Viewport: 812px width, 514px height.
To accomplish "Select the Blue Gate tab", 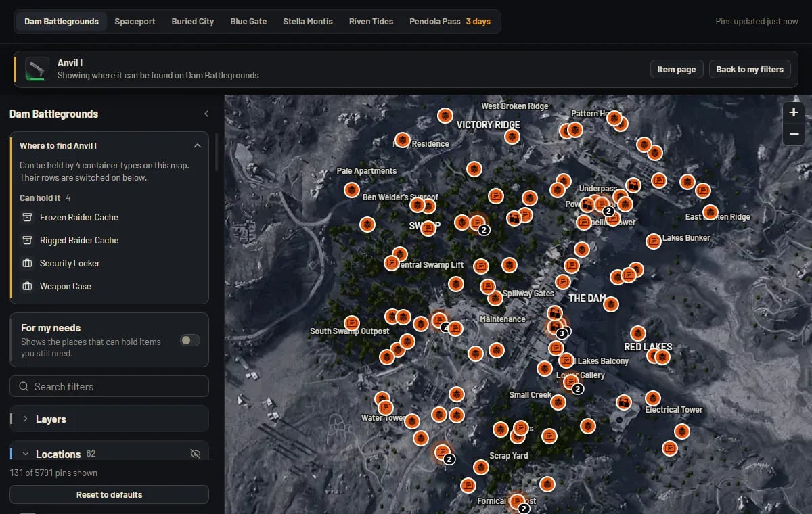I will point(248,21).
